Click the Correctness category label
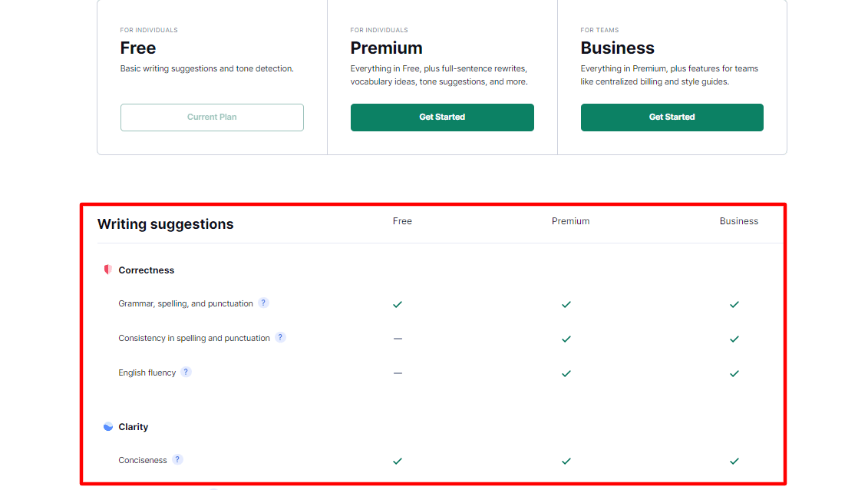The height and width of the screenshot is (490, 868). point(146,270)
